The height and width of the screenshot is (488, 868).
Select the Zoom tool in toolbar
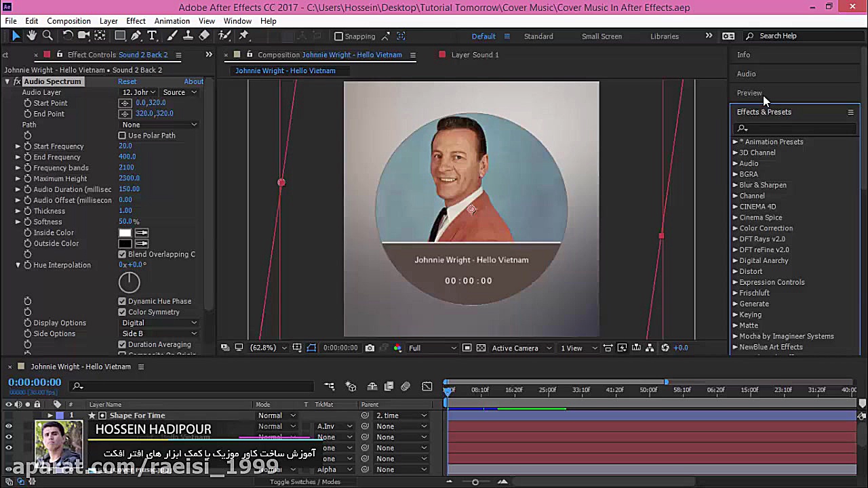coord(47,36)
